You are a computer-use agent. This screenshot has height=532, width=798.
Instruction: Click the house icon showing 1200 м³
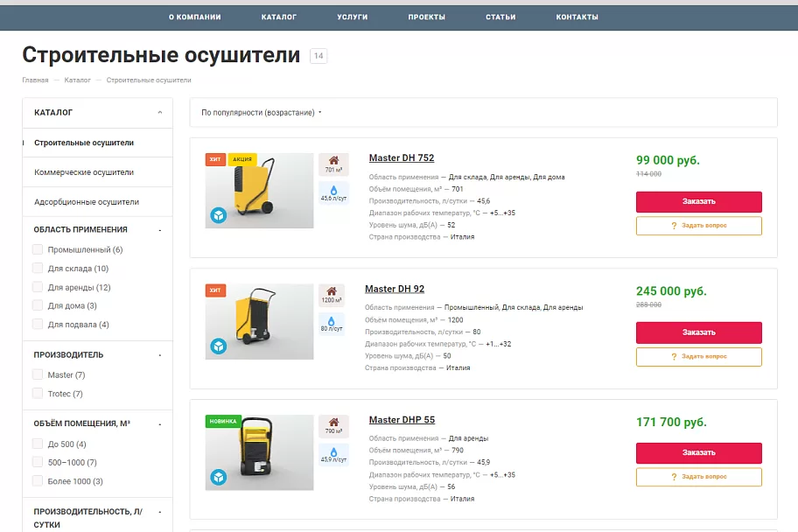[332, 295]
